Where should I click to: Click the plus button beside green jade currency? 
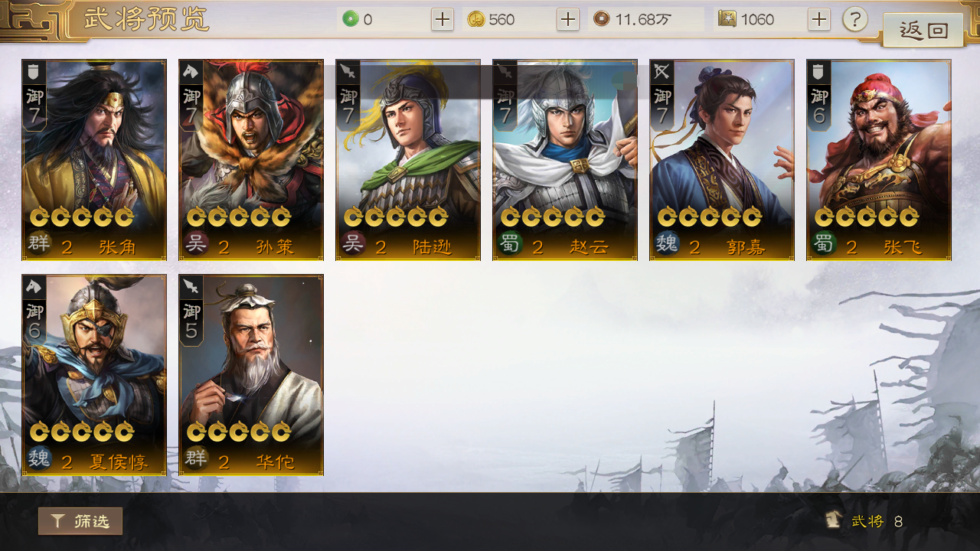(x=443, y=19)
